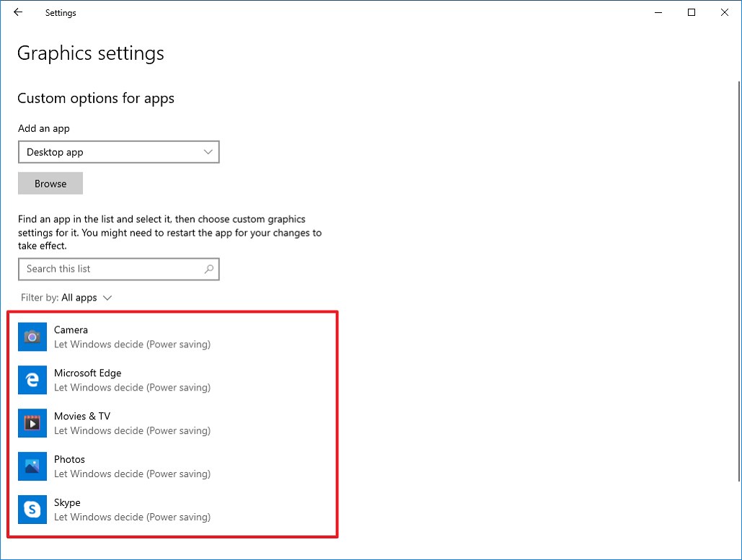The image size is (742, 560).
Task: Click the Graphics settings heading
Action: click(x=91, y=53)
